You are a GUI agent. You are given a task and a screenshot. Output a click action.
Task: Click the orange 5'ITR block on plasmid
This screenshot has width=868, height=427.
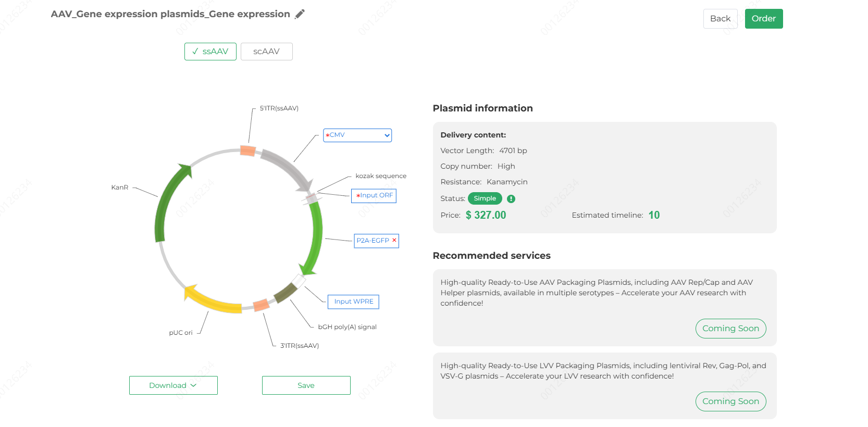point(247,150)
